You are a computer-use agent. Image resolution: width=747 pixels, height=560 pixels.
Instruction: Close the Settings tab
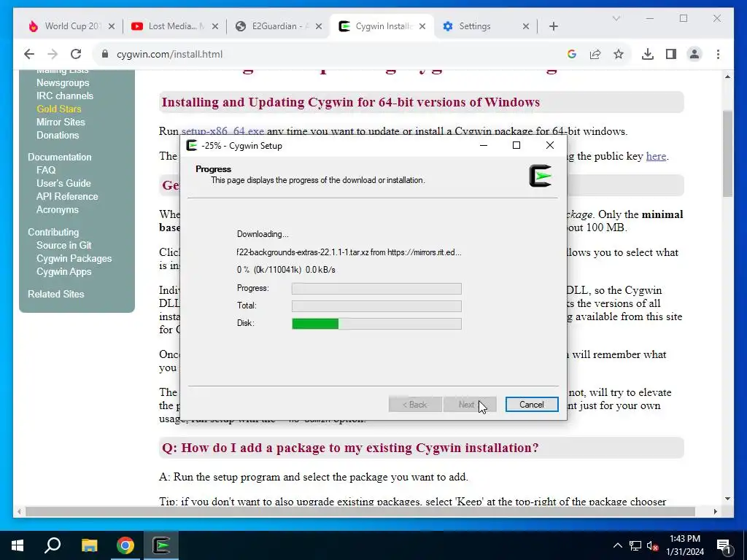526,26
